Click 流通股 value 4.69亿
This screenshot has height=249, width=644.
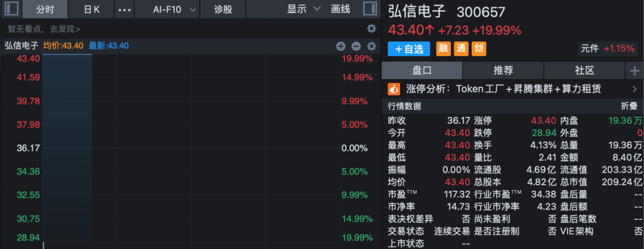[x=541, y=169]
